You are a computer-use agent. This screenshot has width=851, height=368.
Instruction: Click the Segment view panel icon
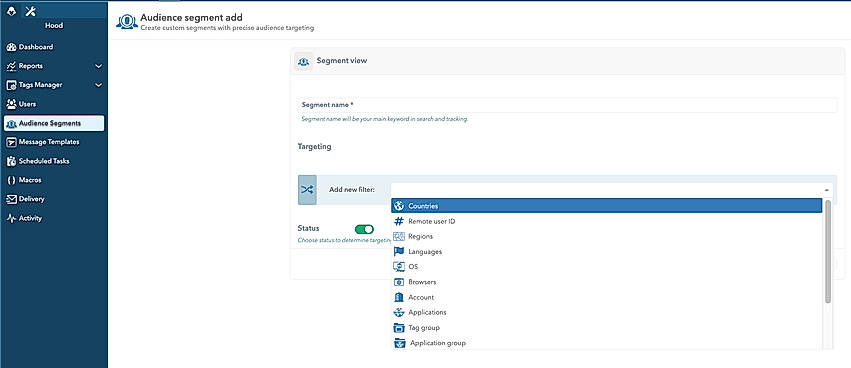[303, 61]
